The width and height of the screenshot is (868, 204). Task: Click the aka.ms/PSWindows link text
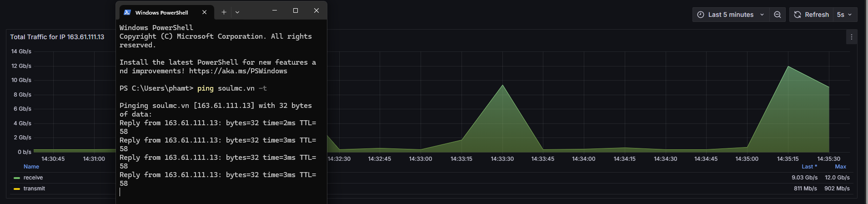(x=238, y=71)
